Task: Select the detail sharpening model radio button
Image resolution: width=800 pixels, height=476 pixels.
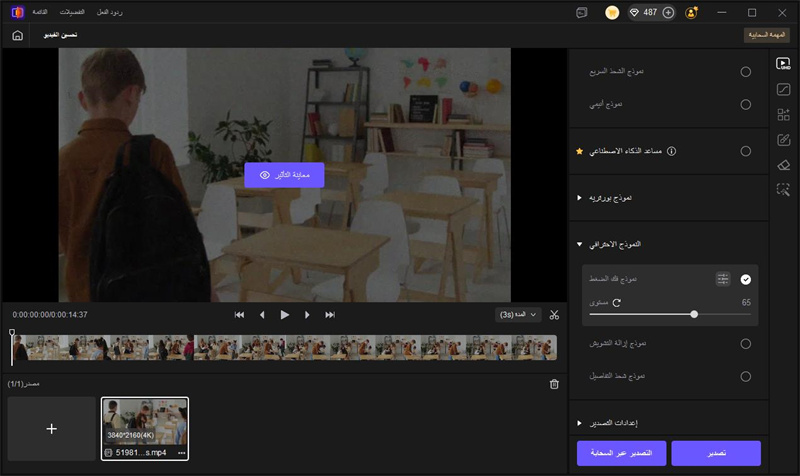Action: pos(745,376)
